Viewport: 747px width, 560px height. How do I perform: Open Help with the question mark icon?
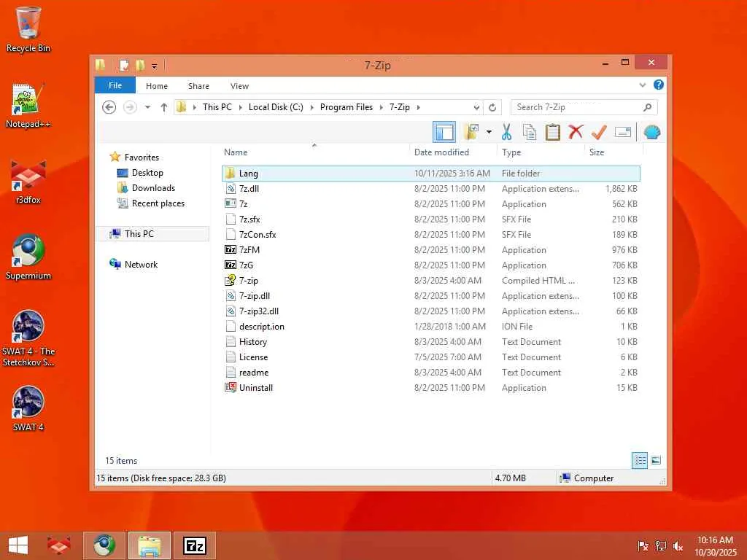click(659, 85)
